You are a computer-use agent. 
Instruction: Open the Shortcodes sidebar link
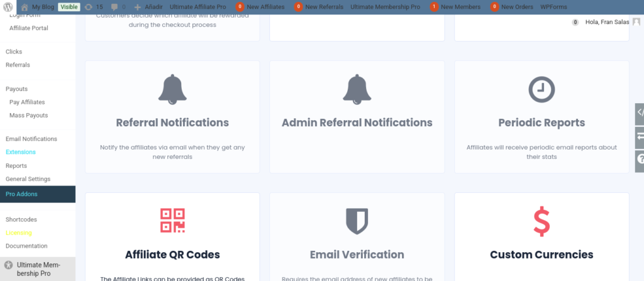coord(21,220)
